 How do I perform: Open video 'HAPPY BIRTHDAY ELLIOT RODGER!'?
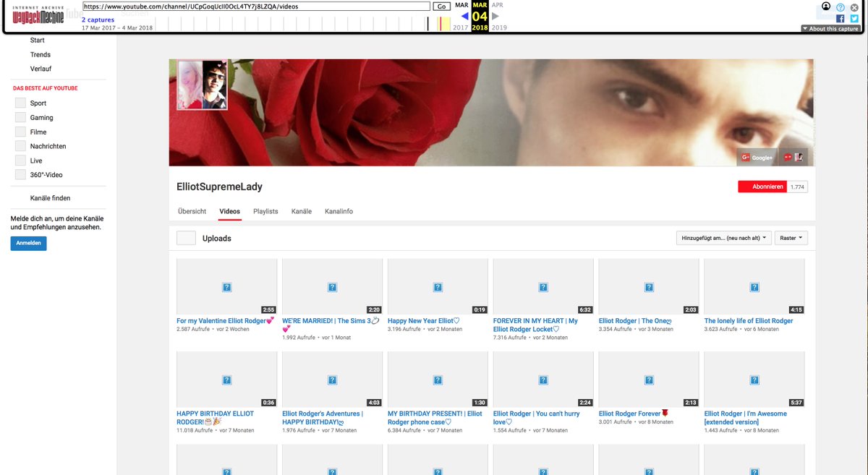point(216,418)
